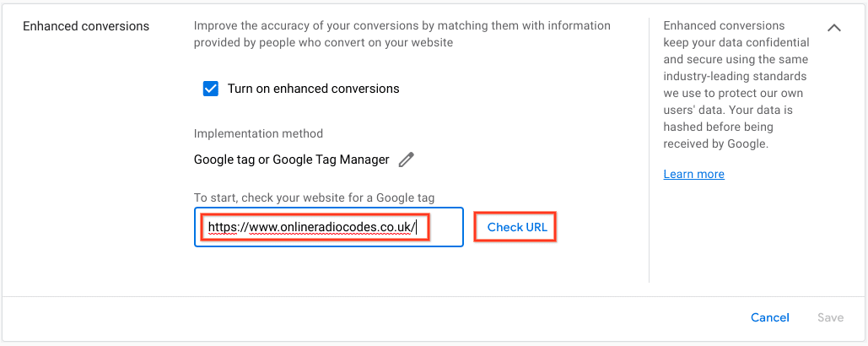This screenshot has width=868, height=346.
Task: Click the 'Implementation method' label
Action: click(x=258, y=133)
